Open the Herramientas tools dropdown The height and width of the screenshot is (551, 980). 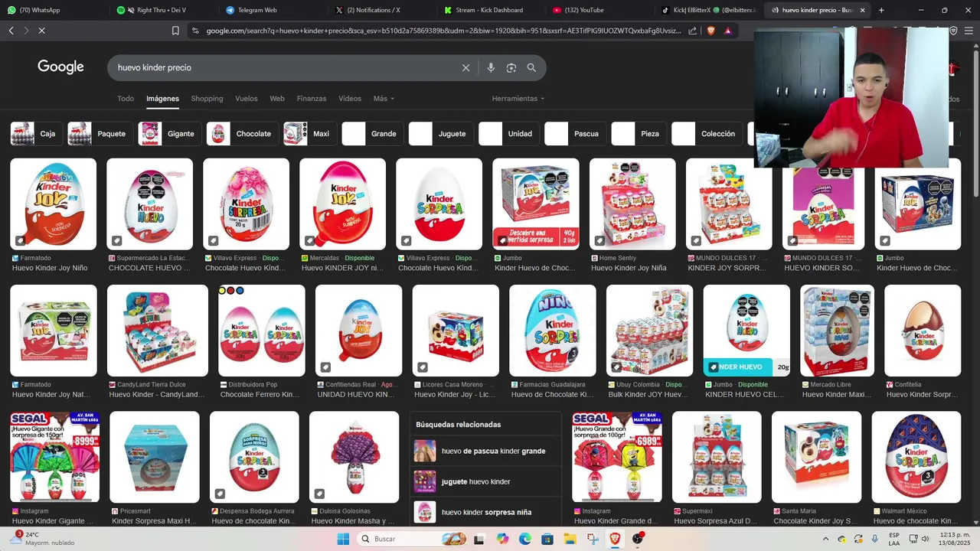[518, 99]
